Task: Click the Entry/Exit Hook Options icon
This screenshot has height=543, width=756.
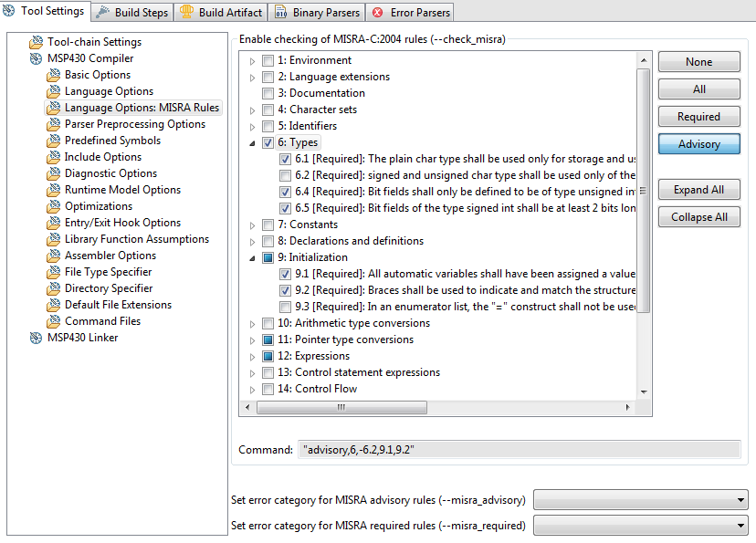Action: point(54,223)
